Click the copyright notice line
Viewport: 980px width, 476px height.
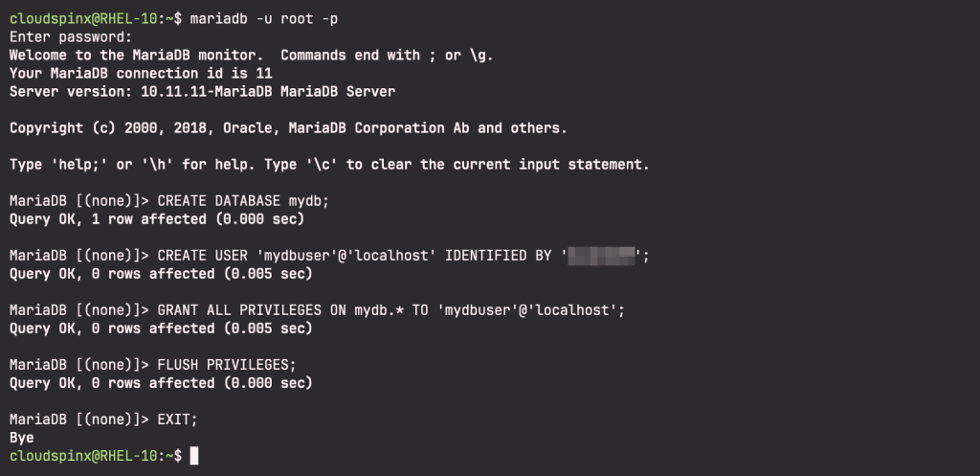coord(287,127)
